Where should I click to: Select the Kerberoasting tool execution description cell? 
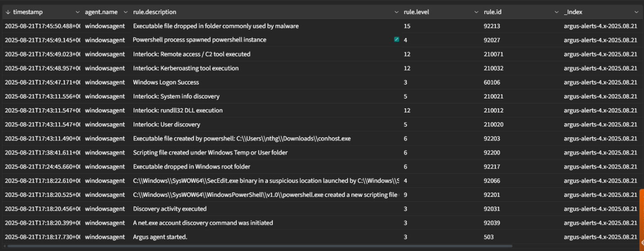point(186,68)
